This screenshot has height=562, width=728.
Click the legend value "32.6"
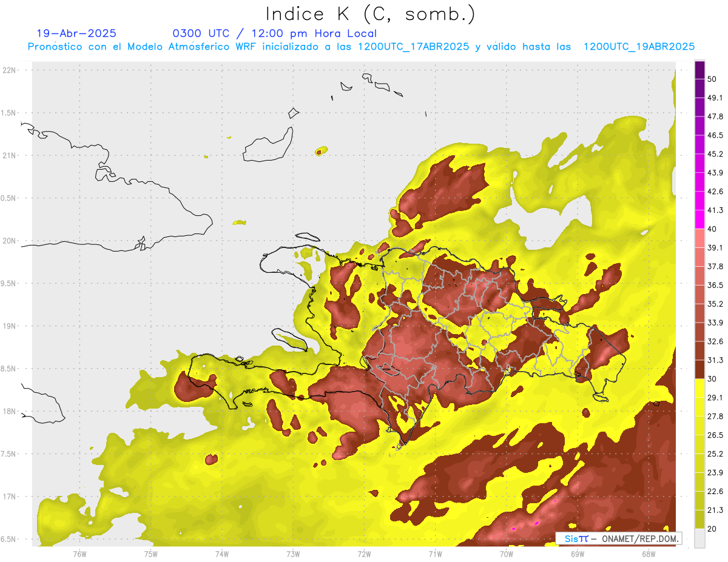(x=715, y=341)
